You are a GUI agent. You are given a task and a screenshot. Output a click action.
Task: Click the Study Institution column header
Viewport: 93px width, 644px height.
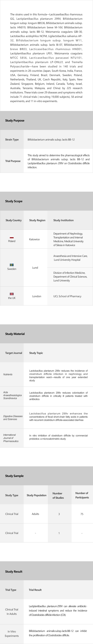click(63, 220)
